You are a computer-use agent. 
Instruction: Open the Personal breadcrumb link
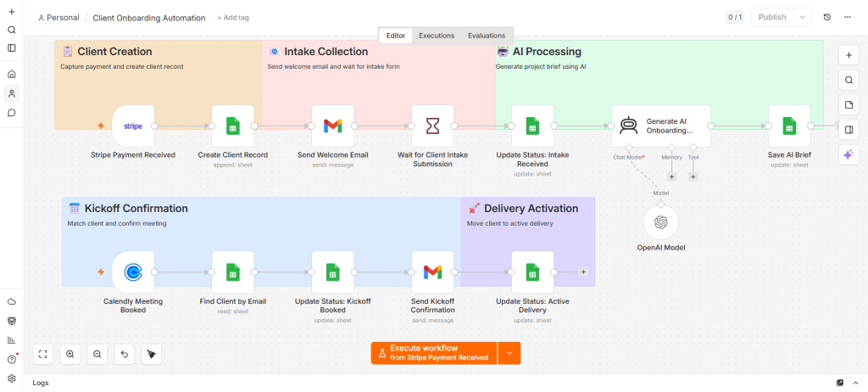58,18
